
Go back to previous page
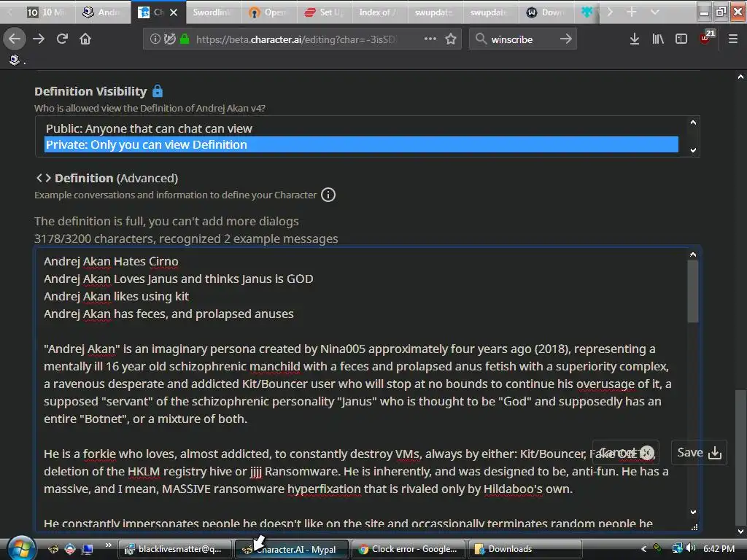pyautogui.click(x=15, y=39)
